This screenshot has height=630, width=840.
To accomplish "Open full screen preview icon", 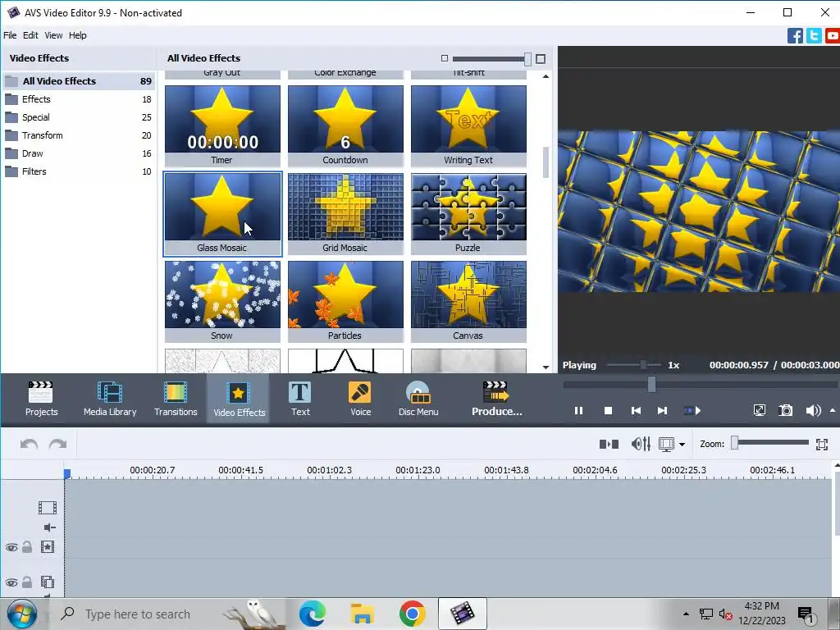I will 759,411.
